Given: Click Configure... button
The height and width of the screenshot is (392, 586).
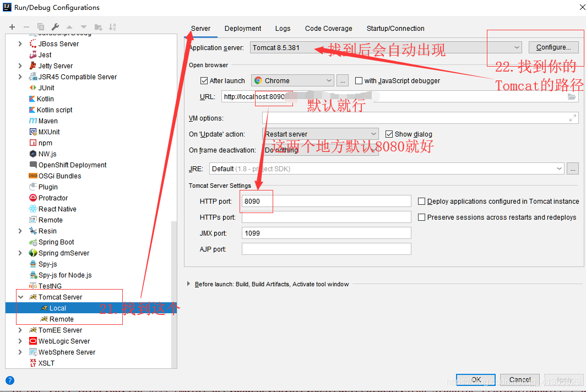Looking at the screenshot, I should tap(554, 47).
